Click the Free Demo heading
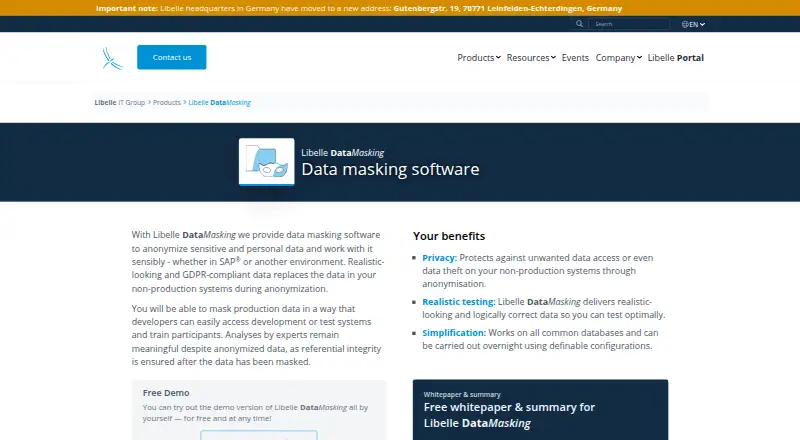Screen dimensions: 800x440 pos(166,393)
